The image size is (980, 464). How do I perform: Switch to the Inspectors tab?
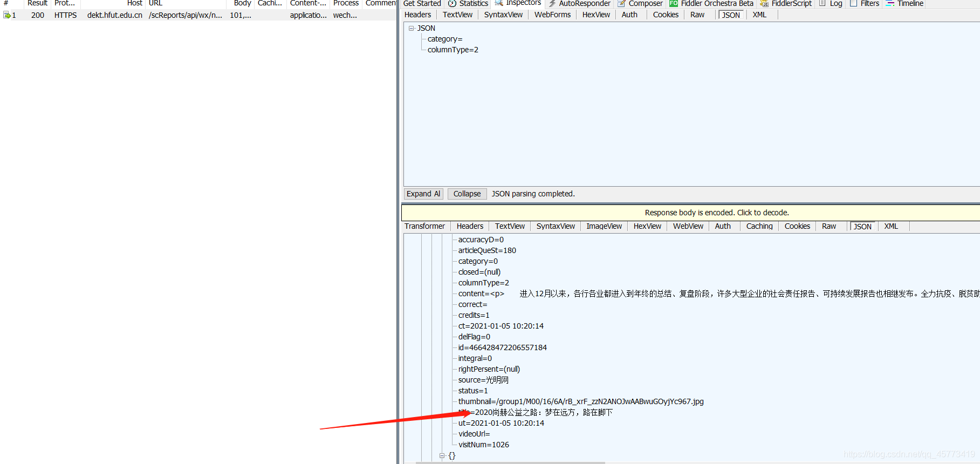pyautogui.click(x=518, y=3)
